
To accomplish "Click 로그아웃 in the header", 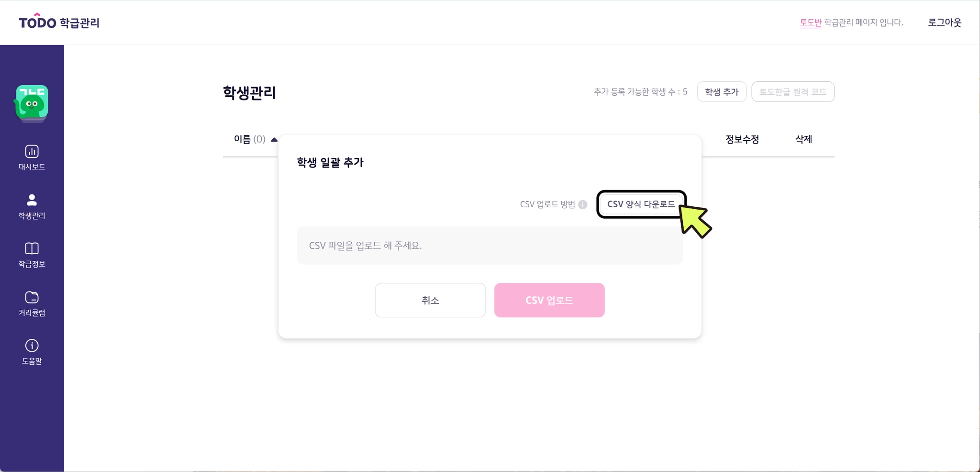I will (944, 22).
